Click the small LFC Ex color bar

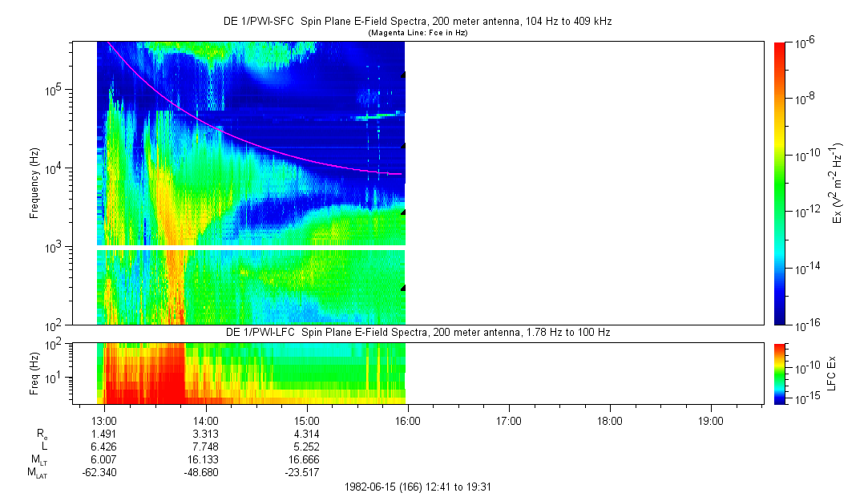click(x=780, y=373)
